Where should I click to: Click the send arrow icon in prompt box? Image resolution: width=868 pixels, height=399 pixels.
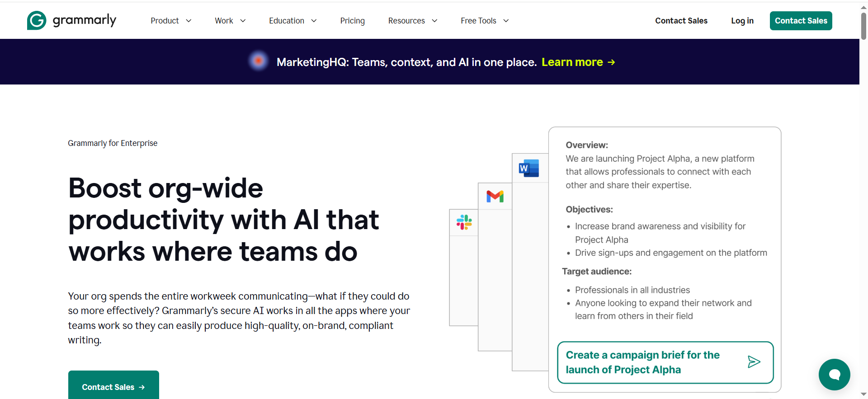coord(754,362)
